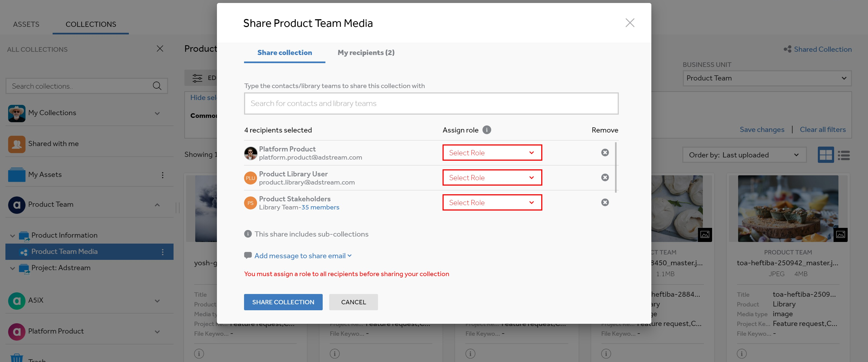
Task: Click the Platform Product sidebar avatar icon
Action: pyautogui.click(x=17, y=332)
